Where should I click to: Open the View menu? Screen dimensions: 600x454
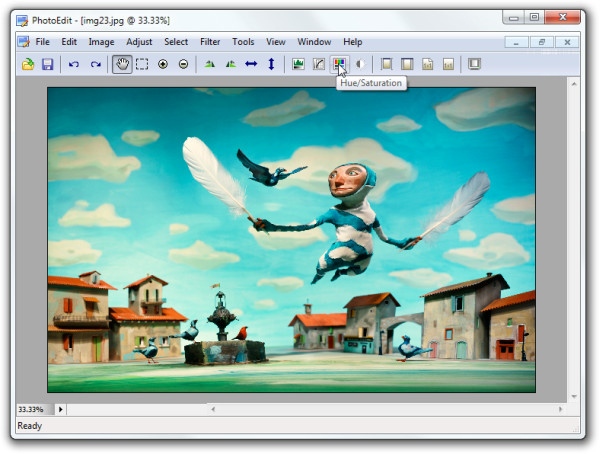pos(276,42)
